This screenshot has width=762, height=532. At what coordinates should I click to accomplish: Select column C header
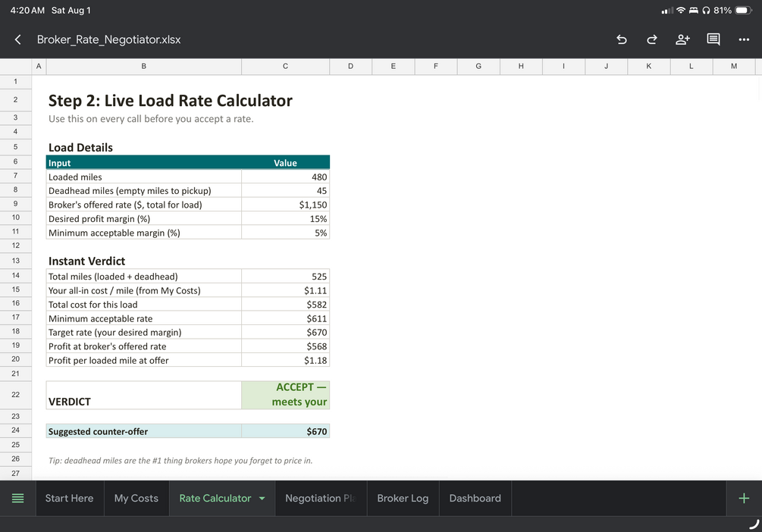[285, 66]
